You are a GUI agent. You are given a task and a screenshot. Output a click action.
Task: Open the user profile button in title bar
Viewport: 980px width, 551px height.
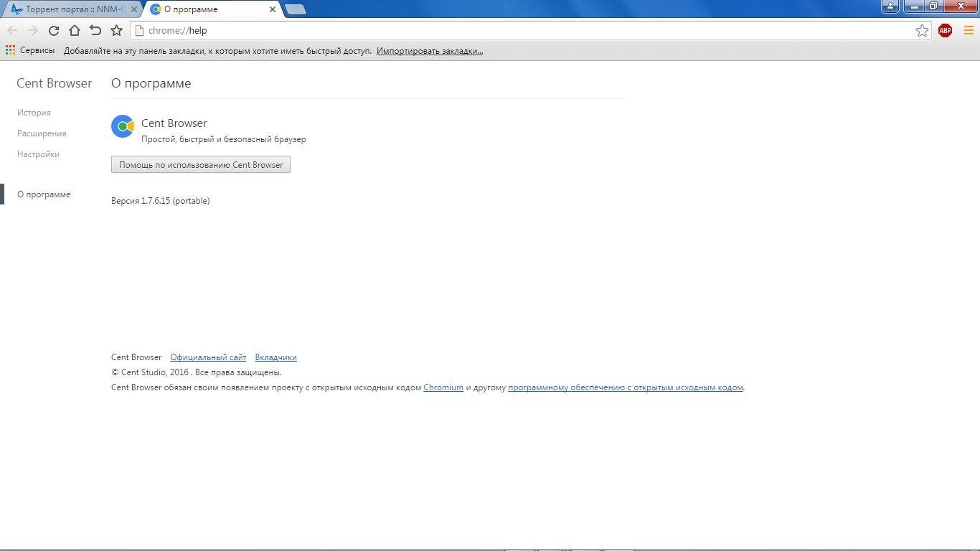890,6
